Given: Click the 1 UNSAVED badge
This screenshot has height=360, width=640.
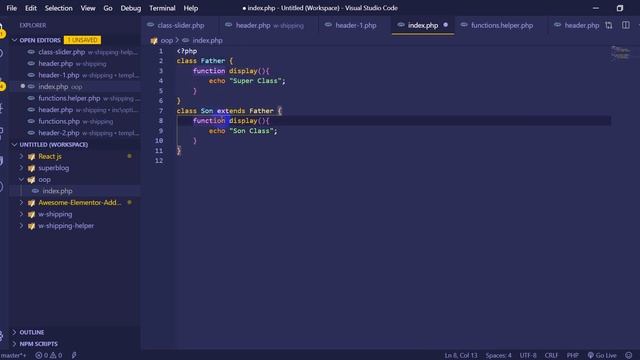Looking at the screenshot, I should tap(82, 40).
